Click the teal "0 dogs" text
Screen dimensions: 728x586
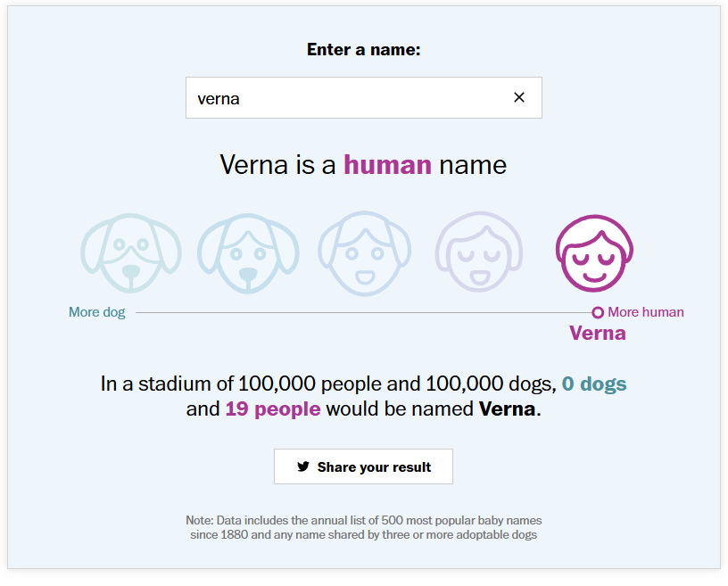click(594, 384)
